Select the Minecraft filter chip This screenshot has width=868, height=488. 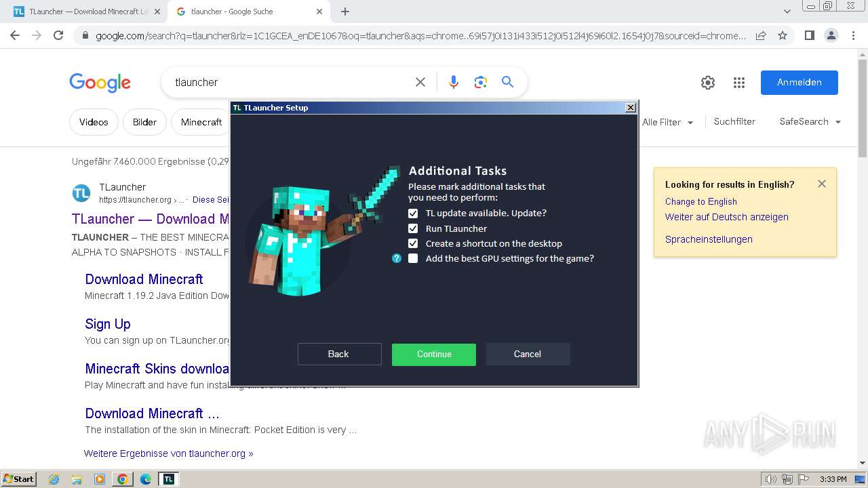click(x=201, y=122)
